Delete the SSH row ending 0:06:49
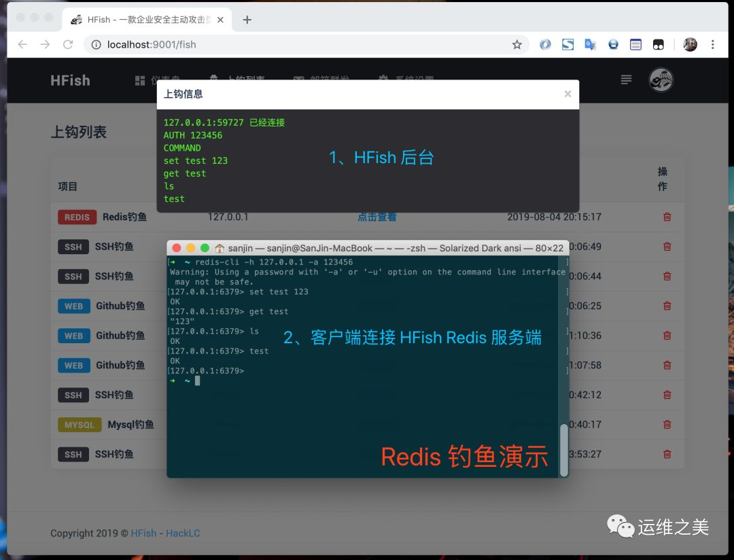This screenshot has width=734, height=560. coord(667,246)
